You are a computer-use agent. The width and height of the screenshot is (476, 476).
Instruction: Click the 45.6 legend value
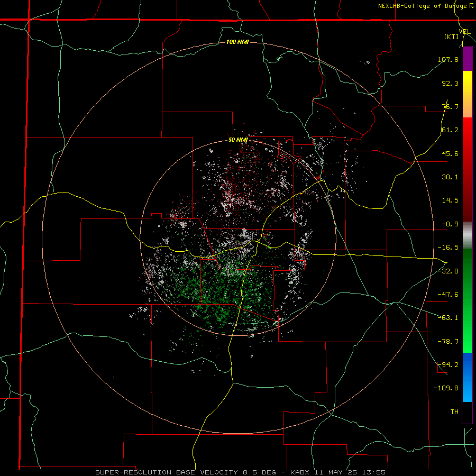(450, 153)
